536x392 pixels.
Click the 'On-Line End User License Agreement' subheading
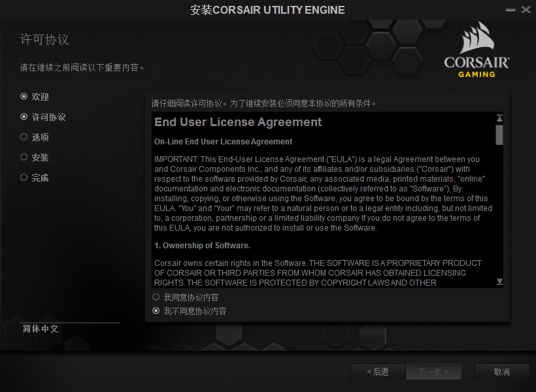[x=223, y=142]
